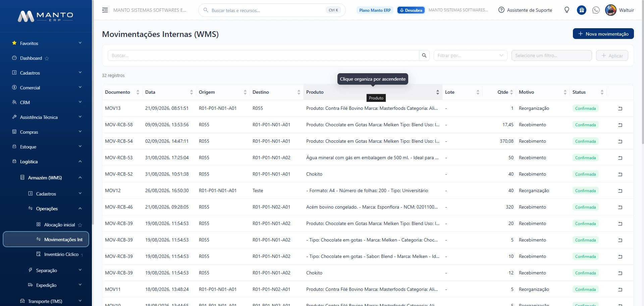Expand the Cadastros sidebar section

[x=47, y=73]
